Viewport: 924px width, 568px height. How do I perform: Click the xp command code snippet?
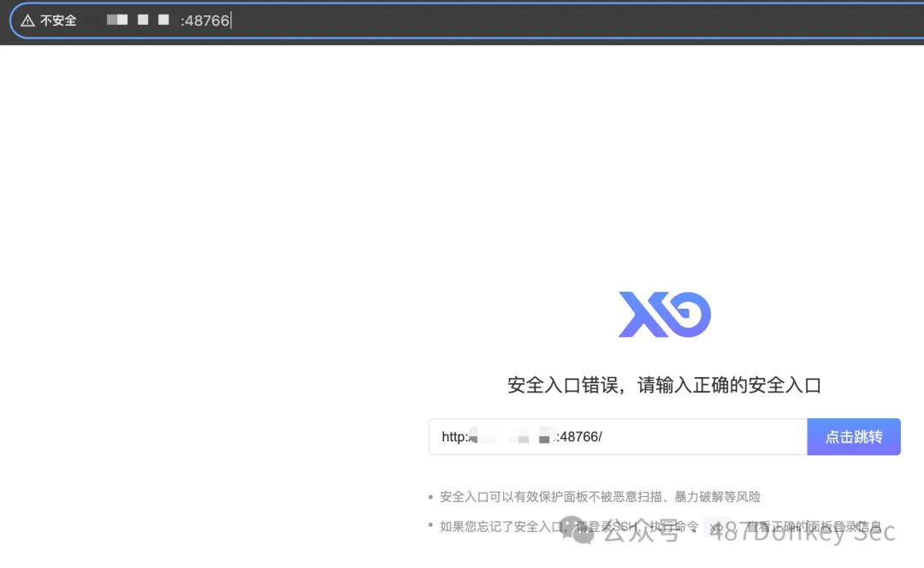coord(717,527)
